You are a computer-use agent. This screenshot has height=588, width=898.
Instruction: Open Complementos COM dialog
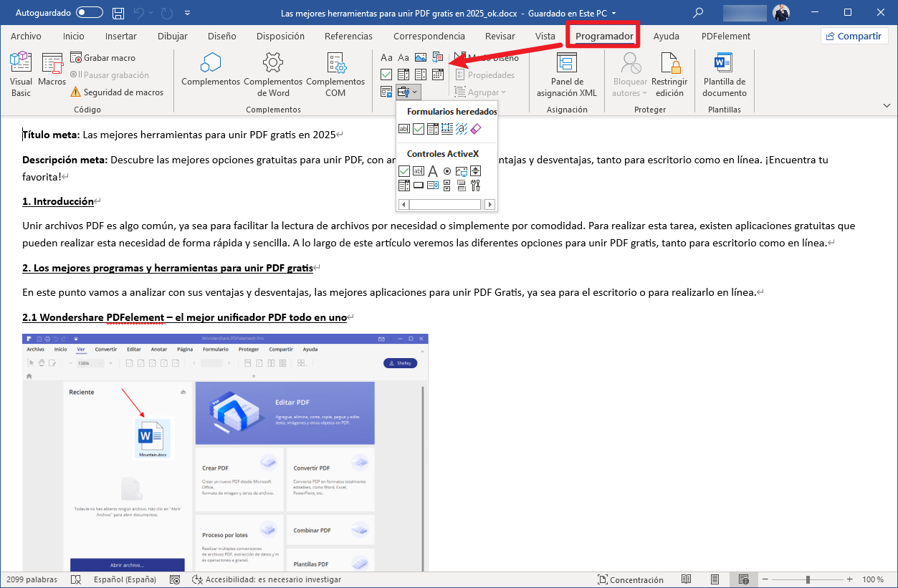(335, 74)
